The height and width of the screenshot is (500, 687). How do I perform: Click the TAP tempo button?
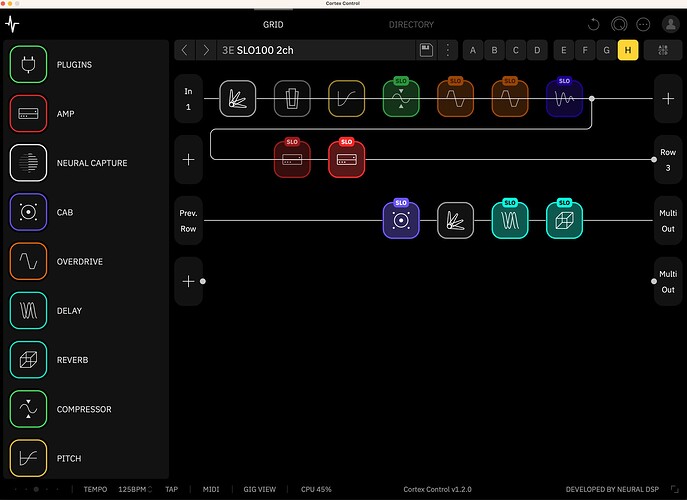[x=171, y=489]
